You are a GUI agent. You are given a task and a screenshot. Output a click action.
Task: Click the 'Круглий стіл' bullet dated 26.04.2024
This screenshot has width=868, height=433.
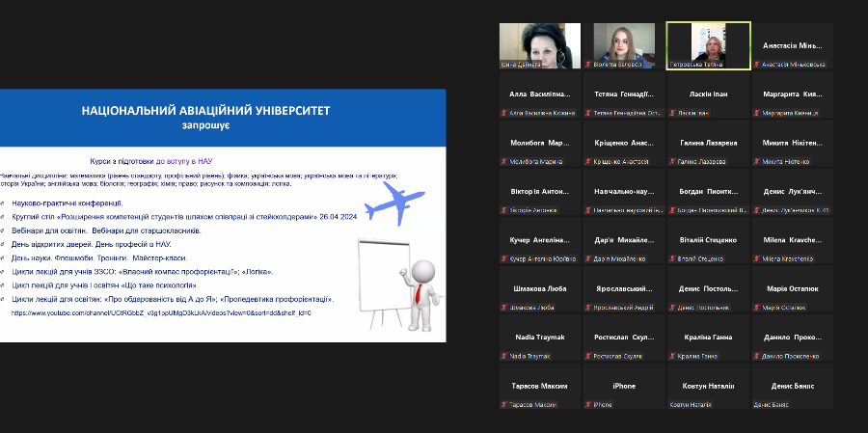coord(184,217)
